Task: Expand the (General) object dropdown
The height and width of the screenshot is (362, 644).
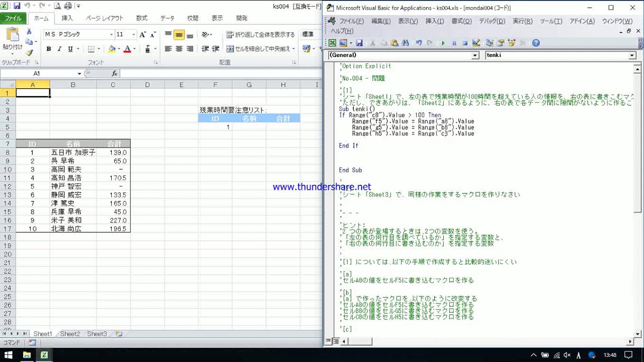Action: [x=475, y=55]
